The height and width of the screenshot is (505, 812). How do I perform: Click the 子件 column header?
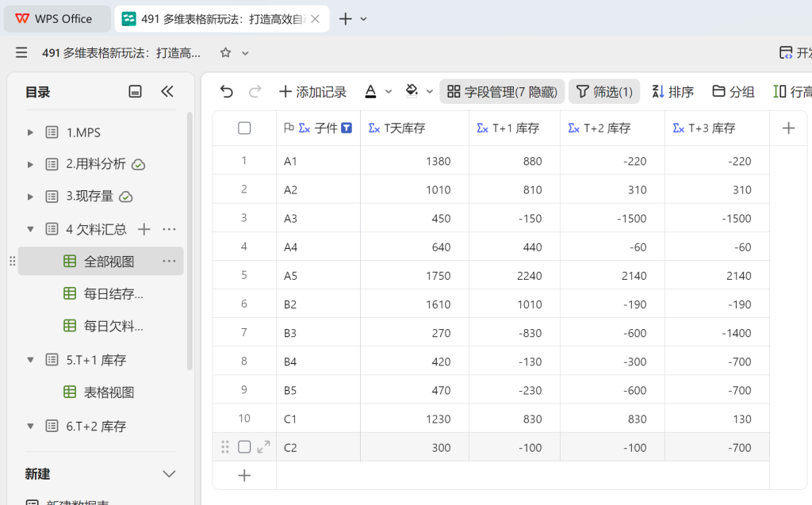319,128
